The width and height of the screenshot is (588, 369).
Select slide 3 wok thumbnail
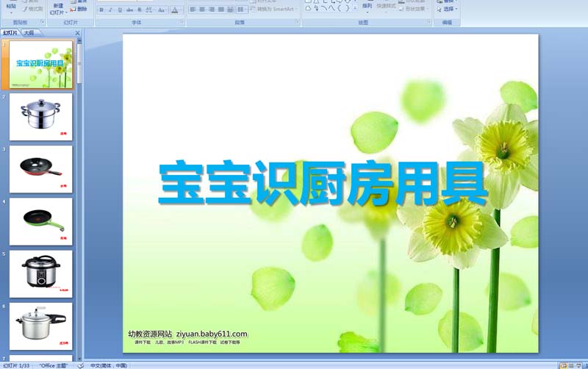(x=41, y=169)
